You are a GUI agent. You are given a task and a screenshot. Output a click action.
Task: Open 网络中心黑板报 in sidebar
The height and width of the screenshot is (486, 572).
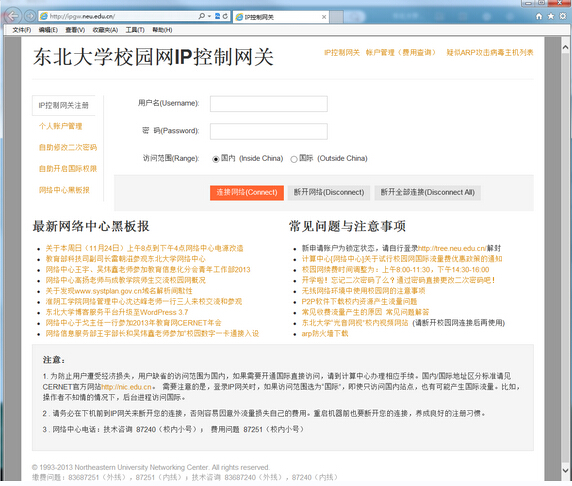click(x=64, y=190)
